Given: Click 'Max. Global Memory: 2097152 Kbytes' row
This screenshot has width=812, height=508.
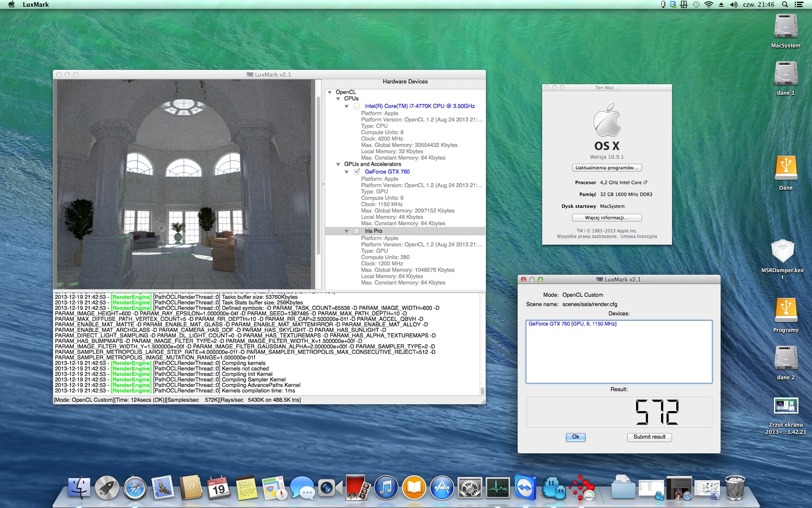Looking at the screenshot, I should 408,211.
